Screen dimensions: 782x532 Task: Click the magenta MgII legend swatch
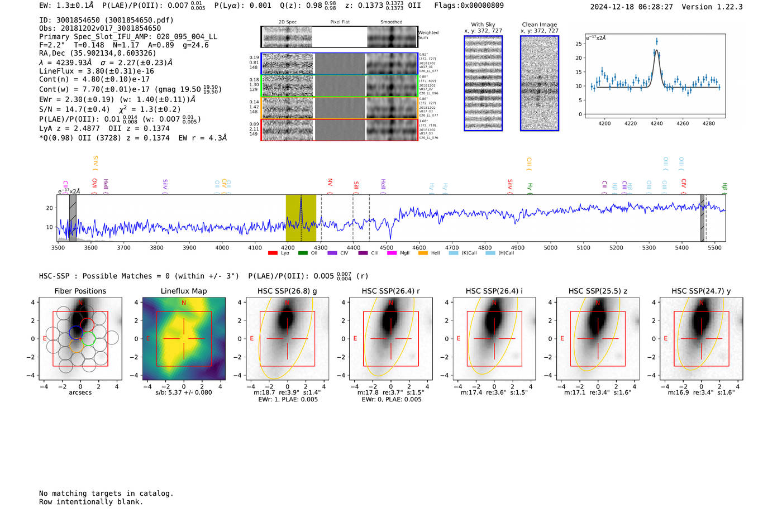(x=392, y=253)
